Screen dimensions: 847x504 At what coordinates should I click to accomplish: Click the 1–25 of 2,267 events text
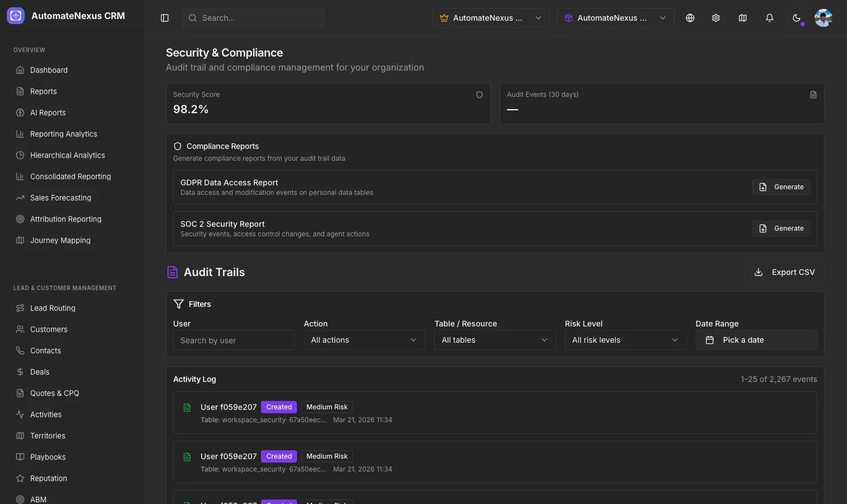coord(779,379)
